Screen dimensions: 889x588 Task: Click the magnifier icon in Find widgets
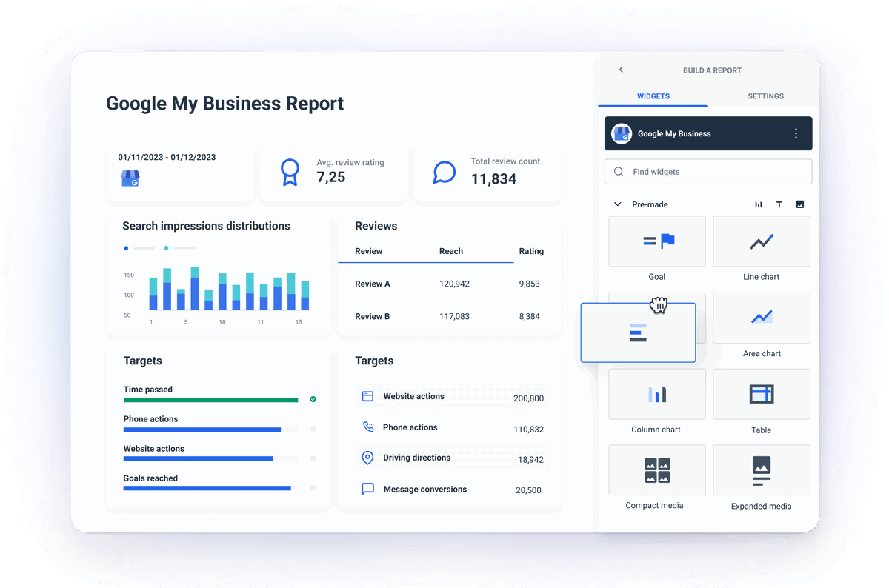tap(619, 171)
